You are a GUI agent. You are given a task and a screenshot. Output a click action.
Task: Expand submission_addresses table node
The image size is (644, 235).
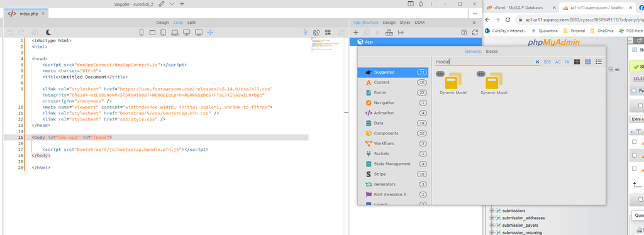coord(492,218)
